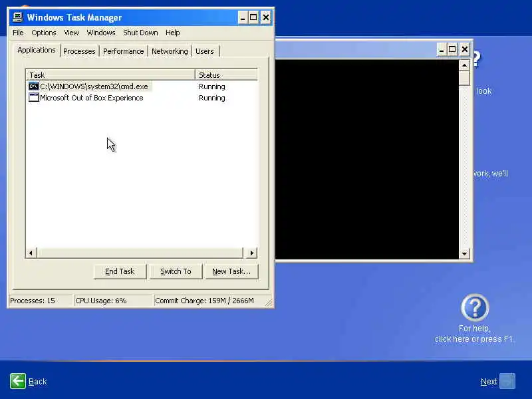Maximize the Windows Task Manager window
Screen dimensions: 532x399
(253, 17)
